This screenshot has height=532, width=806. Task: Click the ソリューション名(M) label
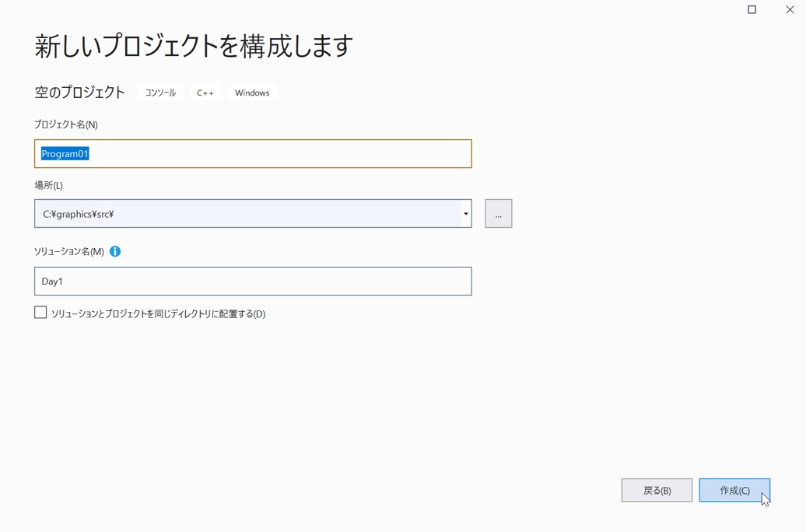click(x=69, y=251)
